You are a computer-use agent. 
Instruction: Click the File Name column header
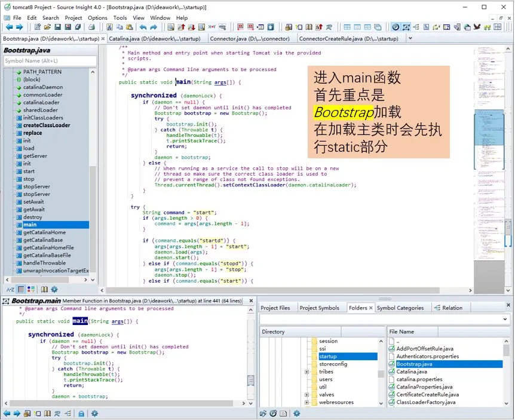point(412,332)
